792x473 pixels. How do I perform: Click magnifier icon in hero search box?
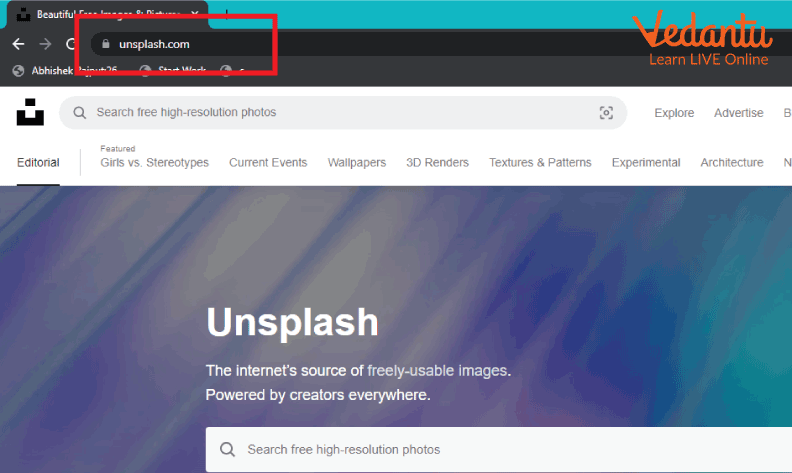point(228,450)
